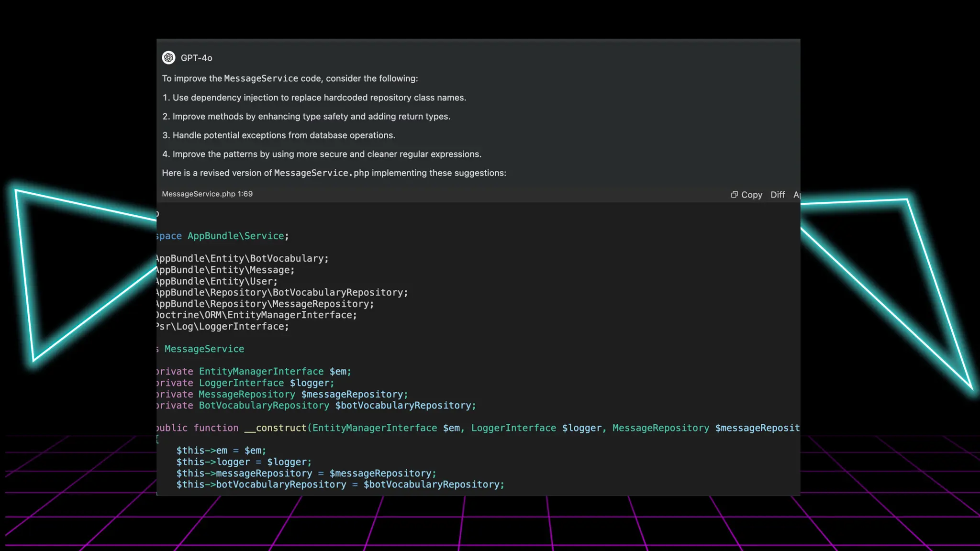The width and height of the screenshot is (980, 551).
Task: Click the partially visible Apply button
Action: [797, 195]
